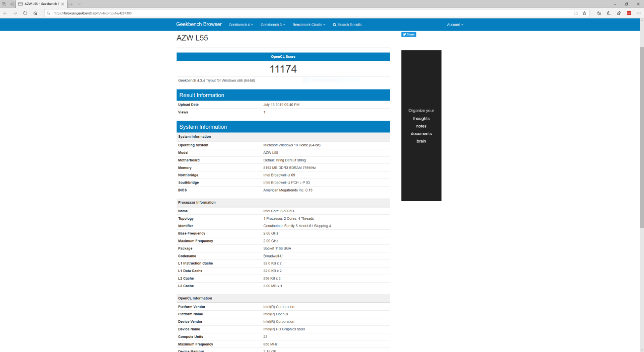Click the Intel Broadwell-U PCH L-P 03 value
Screen dimensions: 644x352
coord(287,183)
